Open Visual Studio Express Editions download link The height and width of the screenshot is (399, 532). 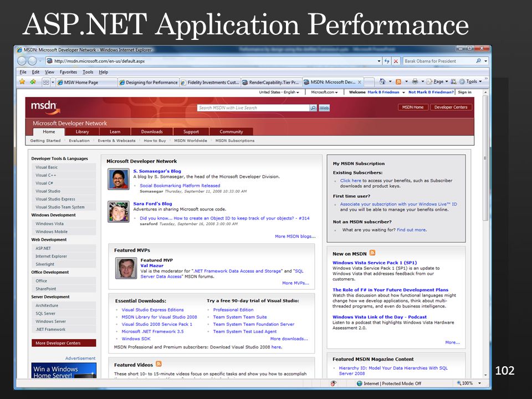(x=152, y=310)
